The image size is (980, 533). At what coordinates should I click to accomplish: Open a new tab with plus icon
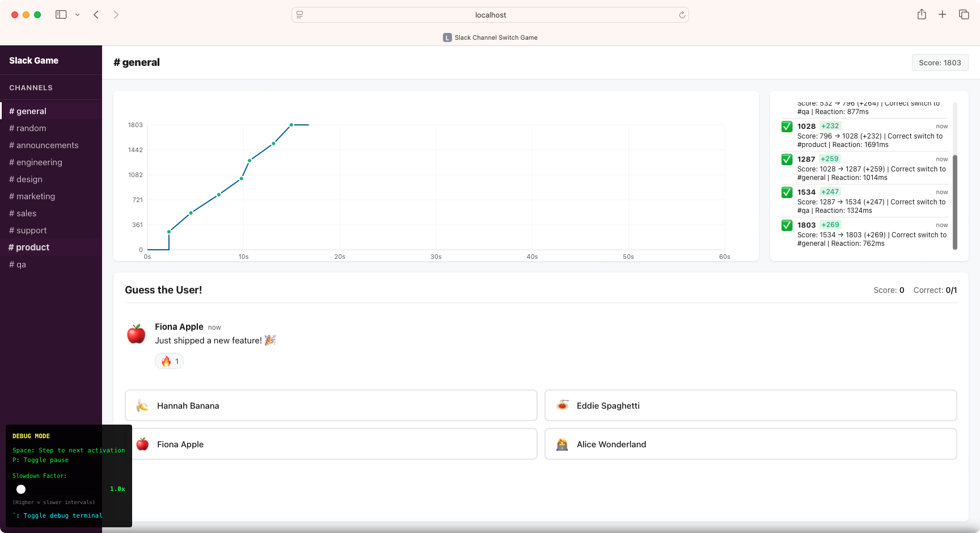click(942, 15)
